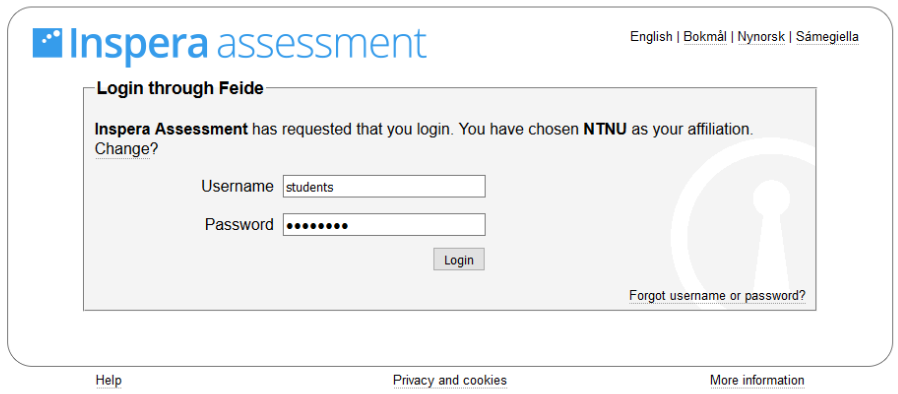Image resolution: width=898 pixels, height=394 pixels.
Task: Switch language to Sámegiella
Action: pos(827,37)
